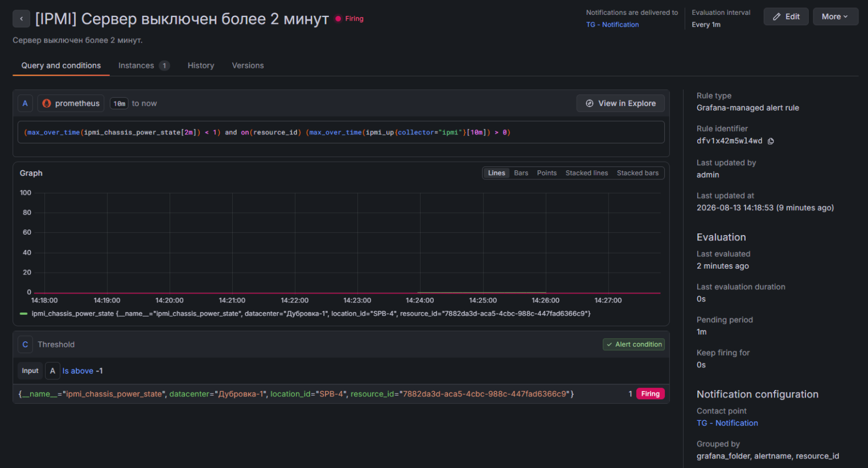Viewport: 868px width, 468px height.
Task: Click the Firing status next to title
Action: [x=349, y=19]
